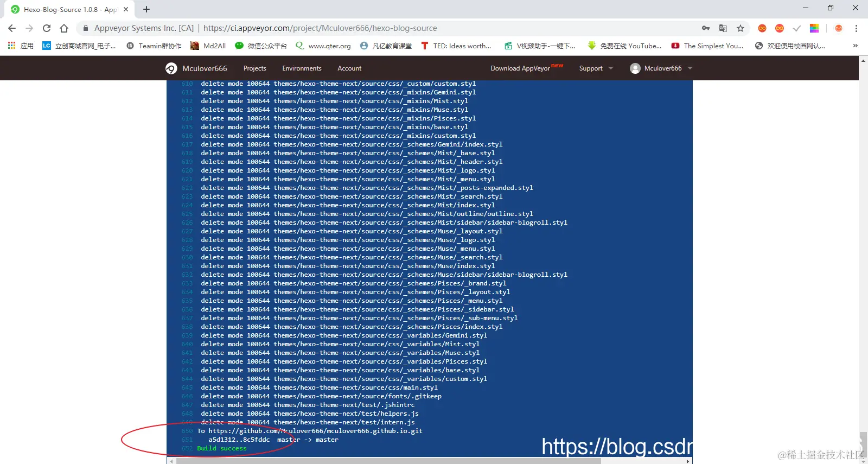Screen dimensions: 868x464
Task: Open the Account menu item
Action: (349, 68)
